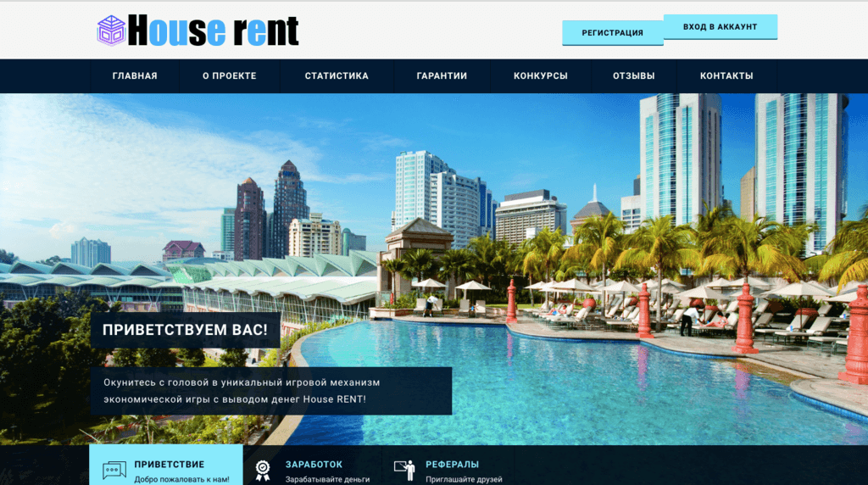868x485 pixels.
Task: Select the Рефералы tab
Action: pyautogui.click(x=452, y=465)
